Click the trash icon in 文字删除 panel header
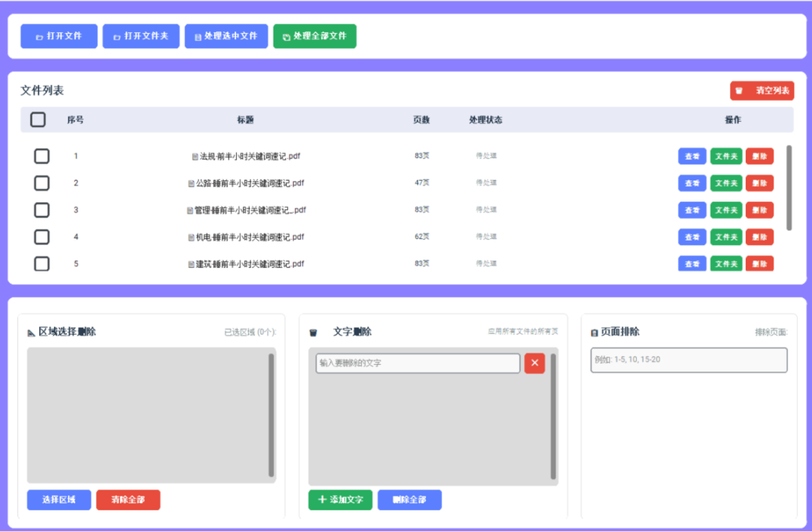This screenshot has width=812, height=531. point(314,331)
